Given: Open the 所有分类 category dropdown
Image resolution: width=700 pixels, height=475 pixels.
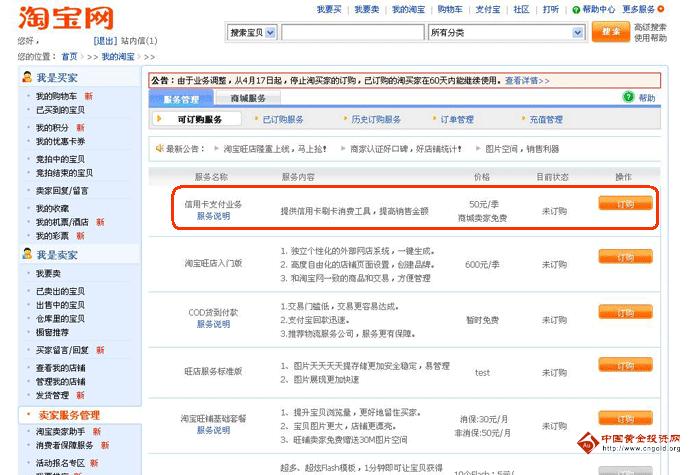Looking at the screenshot, I should coord(506,33).
